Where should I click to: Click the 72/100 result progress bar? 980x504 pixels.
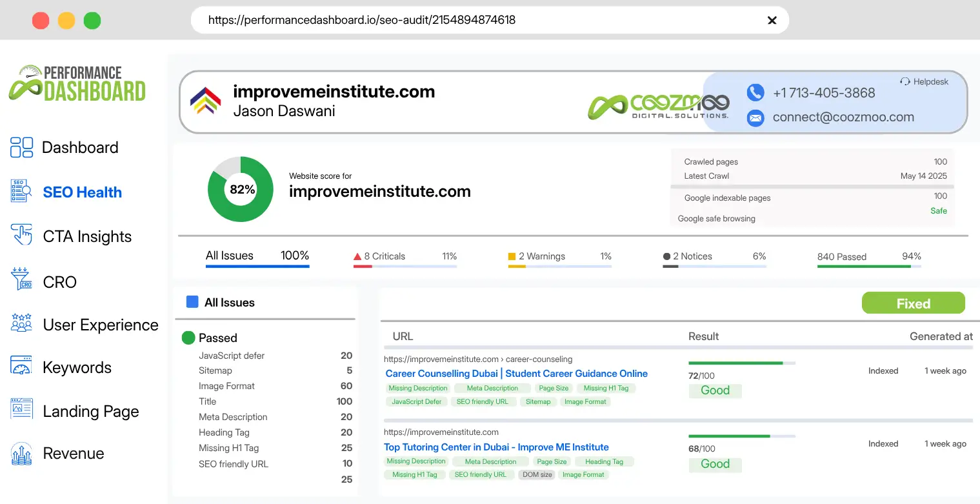coord(742,363)
